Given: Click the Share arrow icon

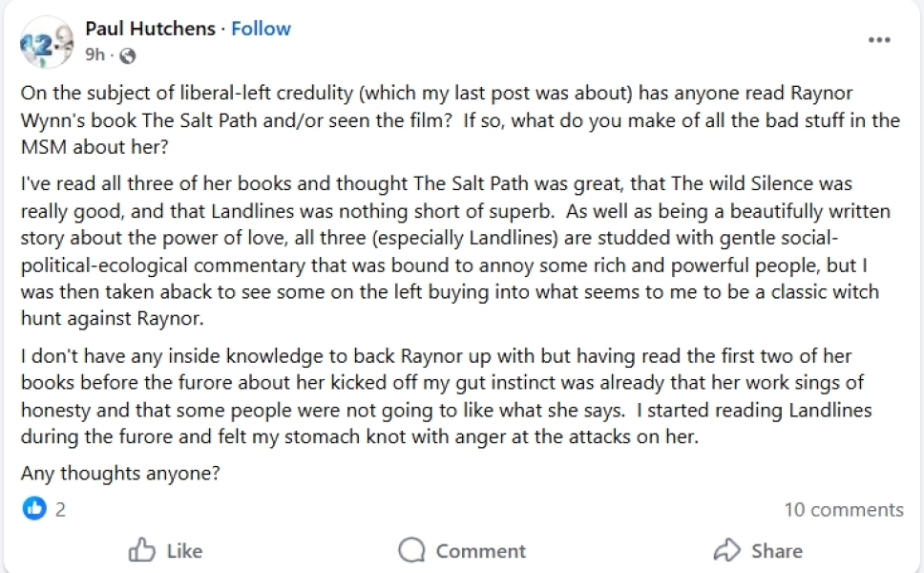Looking at the screenshot, I should tap(725, 550).
